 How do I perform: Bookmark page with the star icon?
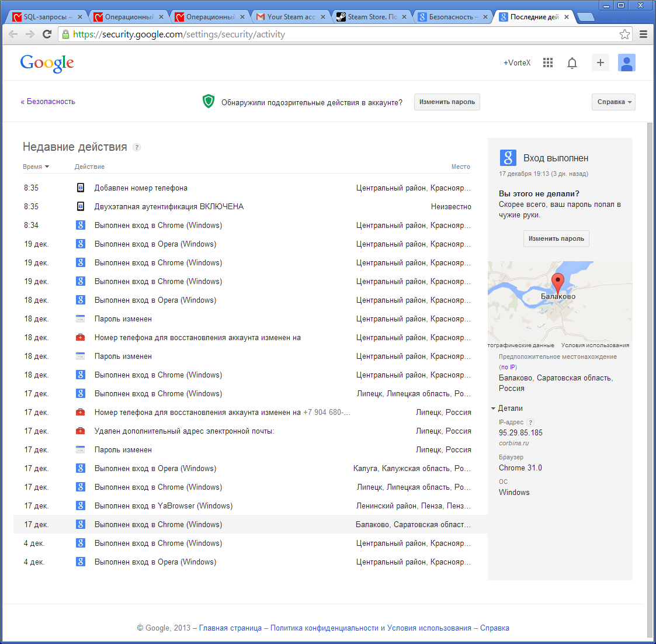click(624, 34)
